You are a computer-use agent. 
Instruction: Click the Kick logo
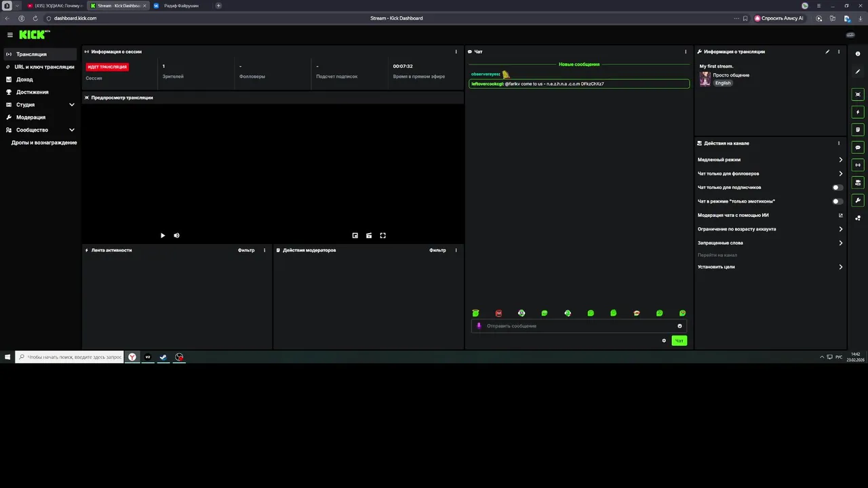tap(34, 35)
